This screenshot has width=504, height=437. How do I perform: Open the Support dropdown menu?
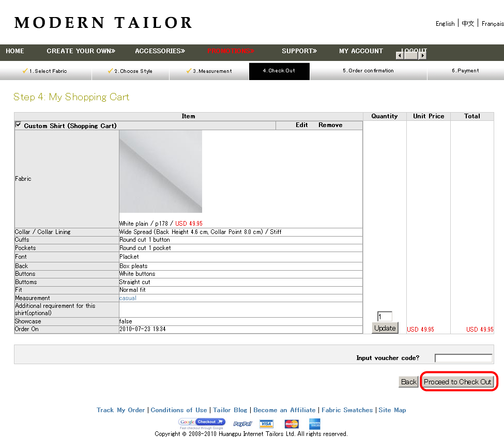[299, 51]
